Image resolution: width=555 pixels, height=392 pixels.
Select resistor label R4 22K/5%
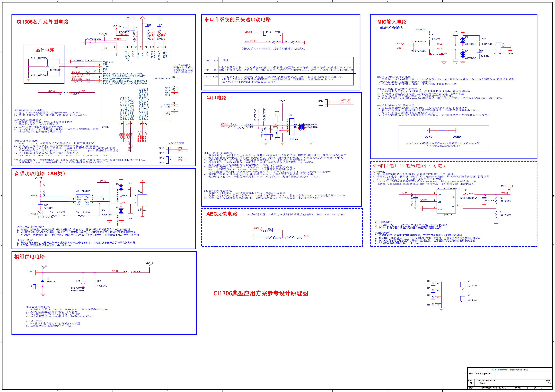click(x=83, y=212)
